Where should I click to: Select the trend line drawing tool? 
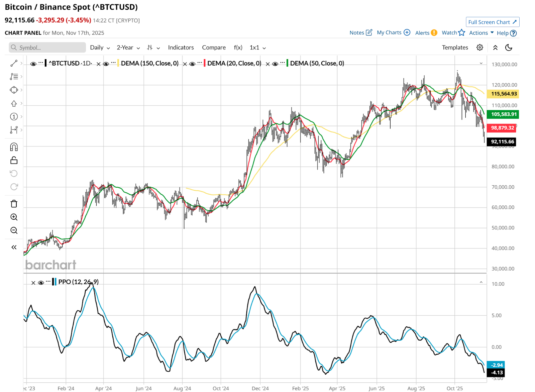click(14, 63)
